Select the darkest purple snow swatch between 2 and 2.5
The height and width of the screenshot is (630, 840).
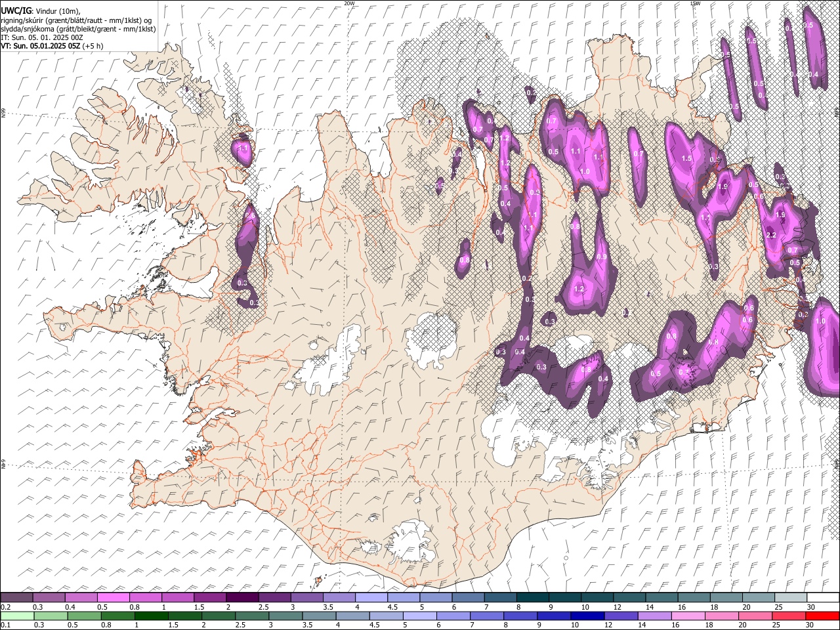(x=242, y=598)
